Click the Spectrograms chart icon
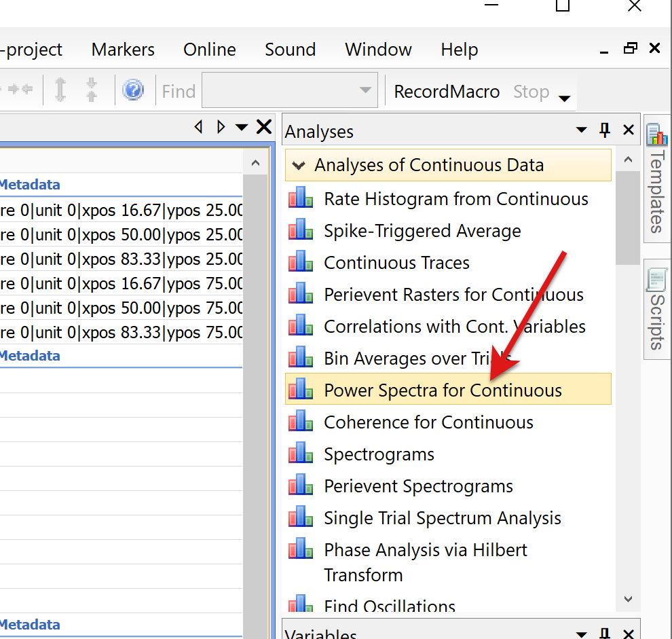This screenshot has height=639, width=672. click(301, 452)
